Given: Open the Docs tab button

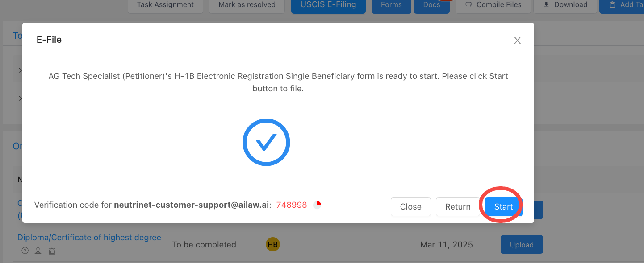Looking at the screenshot, I should [431, 5].
